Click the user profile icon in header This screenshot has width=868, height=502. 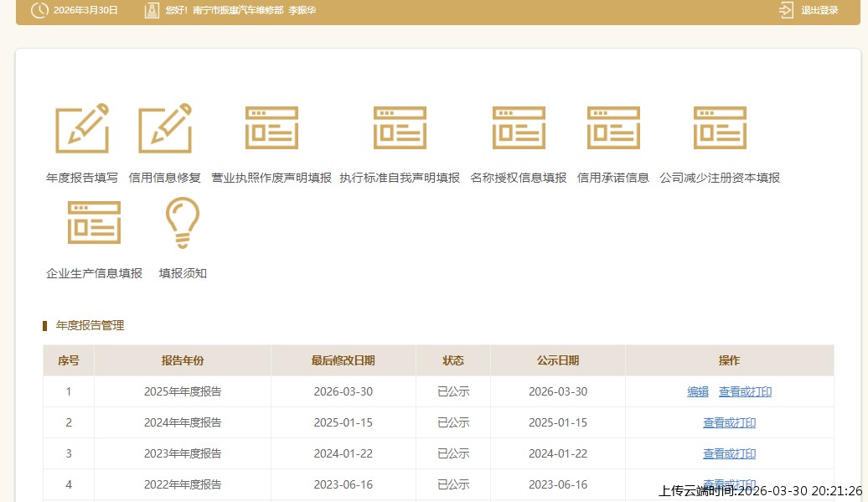pyautogui.click(x=152, y=11)
